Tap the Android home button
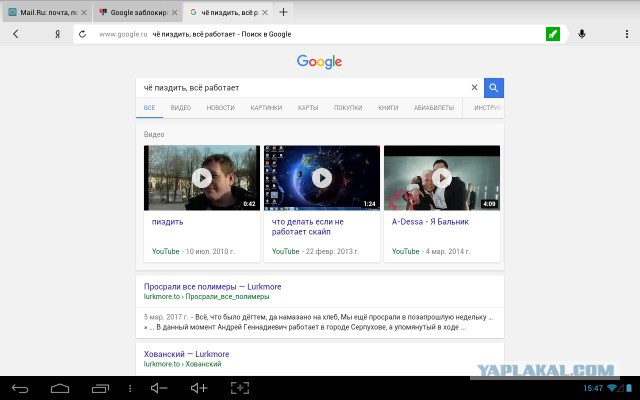The width and height of the screenshot is (640, 400). pyautogui.click(x=60, y=388)
